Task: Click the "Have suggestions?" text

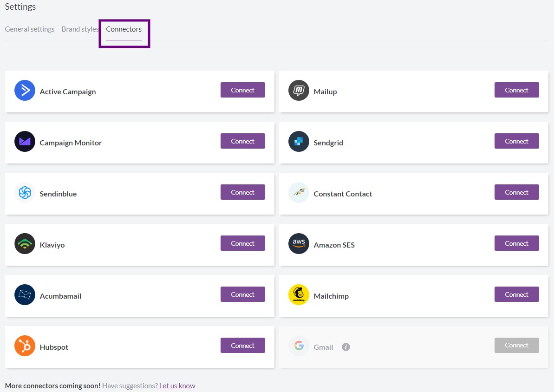Action: (130, 385)
